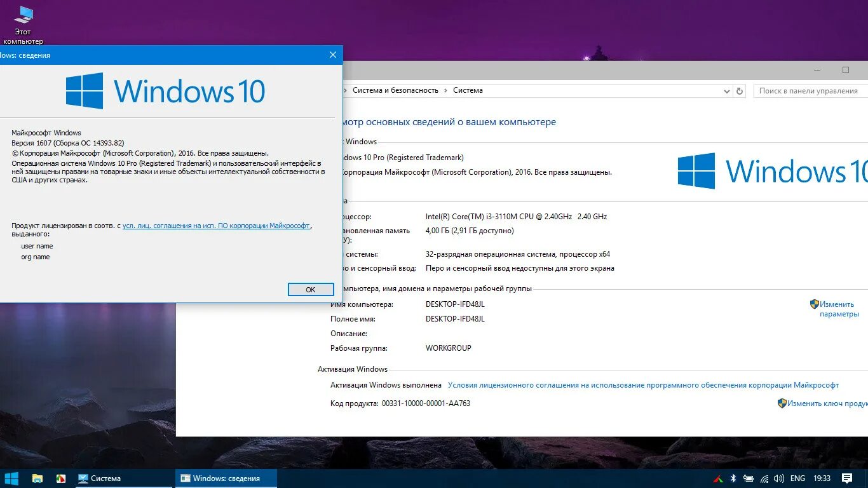
Task: Select the WORKGROUP value
Action: 449,348
